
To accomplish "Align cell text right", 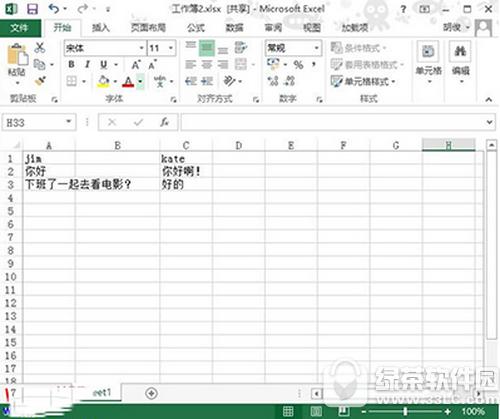I will click(x=223, y=64).
